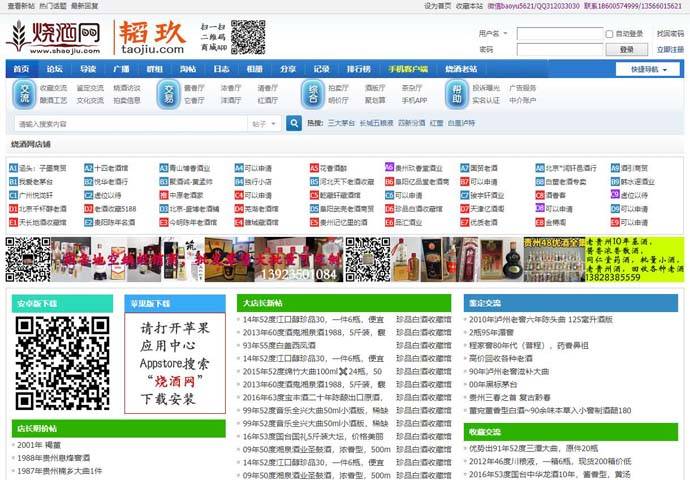Click in the username input field

click(x=560, y=34)
